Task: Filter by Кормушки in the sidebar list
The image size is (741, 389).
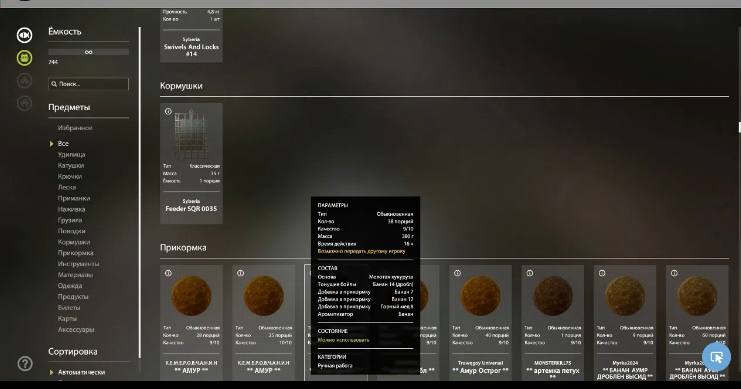Action: click(x=74, y=242)
